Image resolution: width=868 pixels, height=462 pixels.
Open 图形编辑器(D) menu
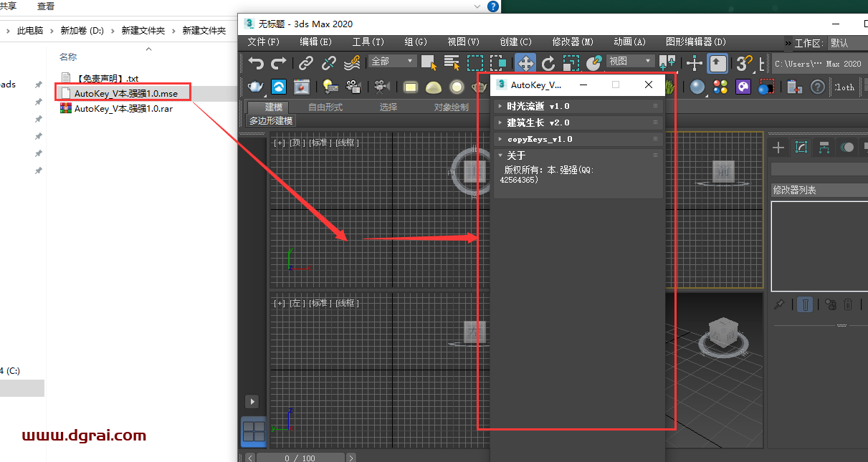[695, 42]
